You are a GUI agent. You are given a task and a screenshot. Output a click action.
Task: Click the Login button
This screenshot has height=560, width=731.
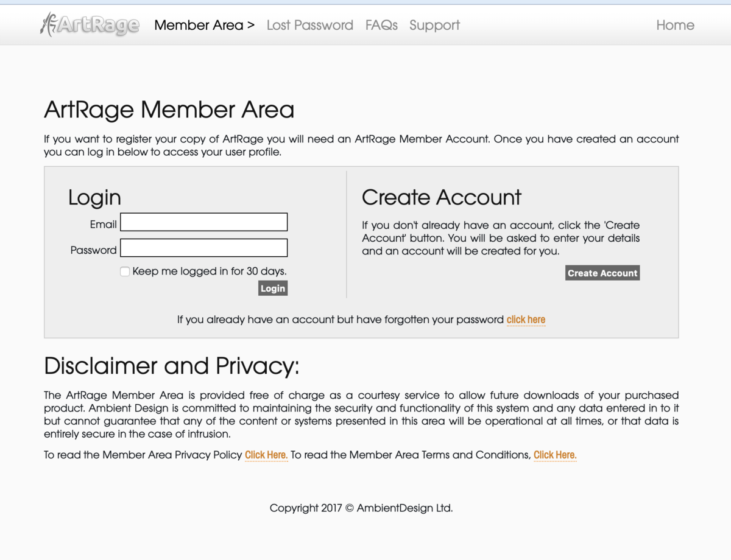point(273,289)
